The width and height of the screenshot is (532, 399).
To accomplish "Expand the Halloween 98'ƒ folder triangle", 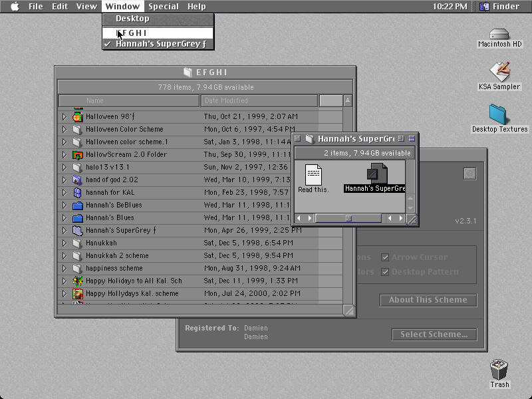I will click(x=65, y=117).
